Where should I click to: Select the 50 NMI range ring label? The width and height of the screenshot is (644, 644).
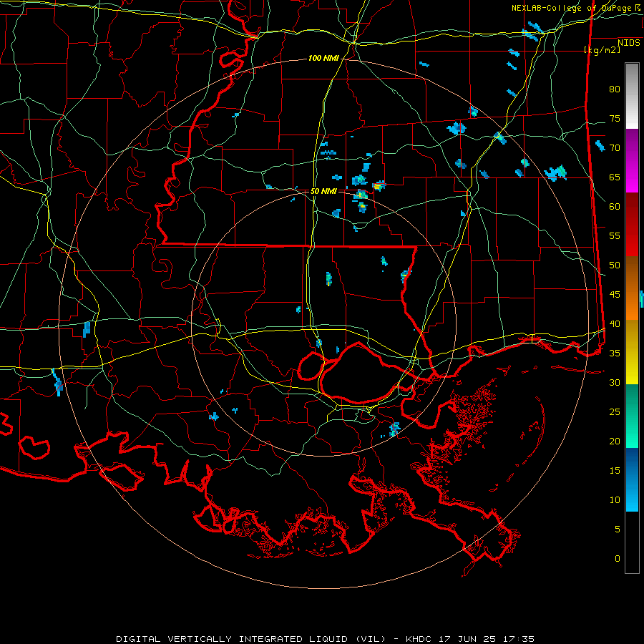pyautogui.click(x=323, y=191)
